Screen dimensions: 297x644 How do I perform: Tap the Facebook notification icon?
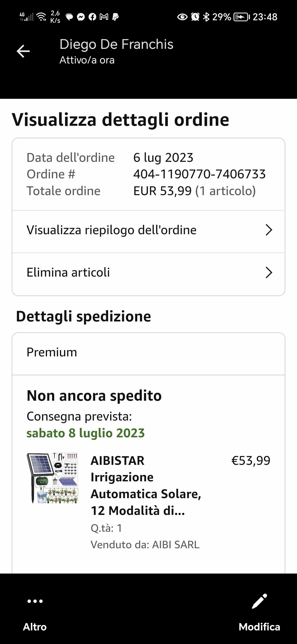(x=92, y=17)
